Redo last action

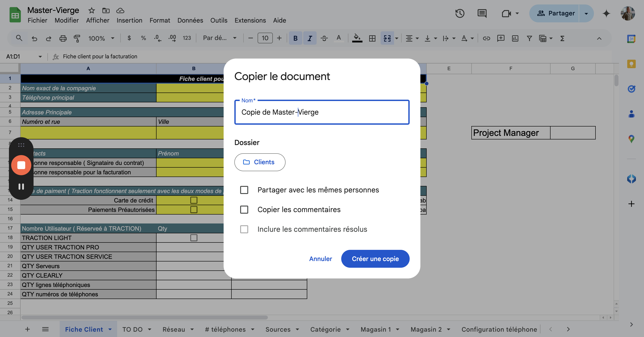point(49,38)
